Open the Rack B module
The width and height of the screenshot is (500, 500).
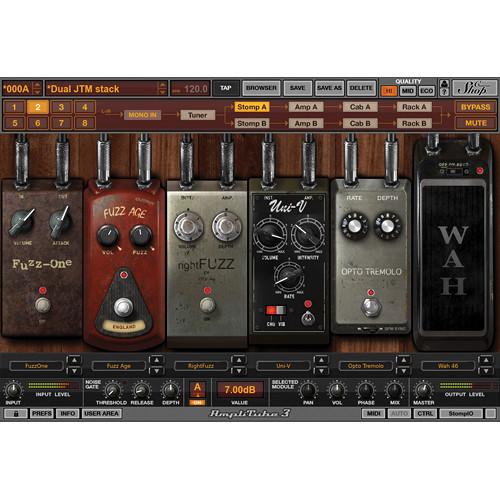(414, 123)
